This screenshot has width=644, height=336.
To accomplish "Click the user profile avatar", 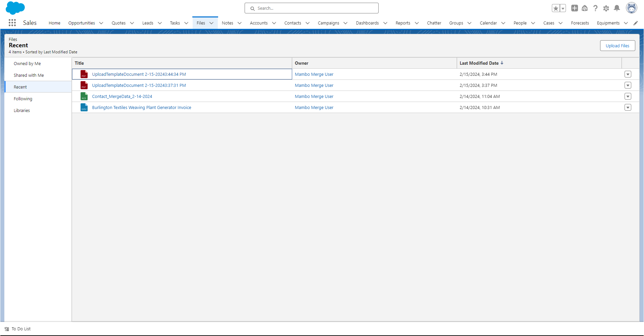I will [632, 8].
